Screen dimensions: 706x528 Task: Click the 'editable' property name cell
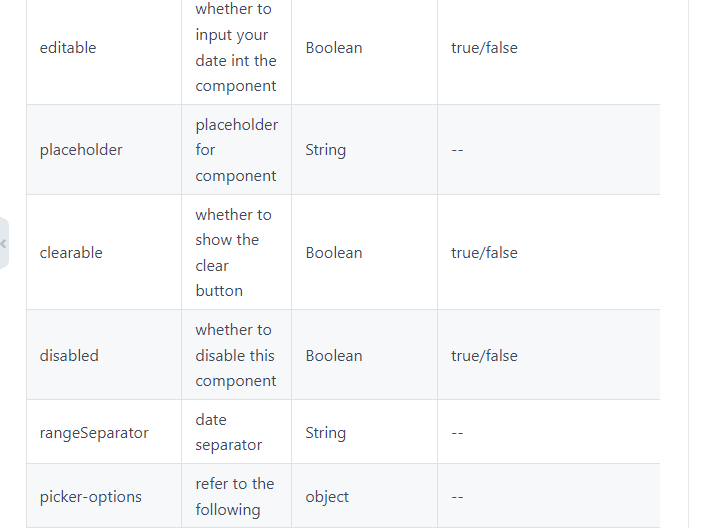point(68,48)
